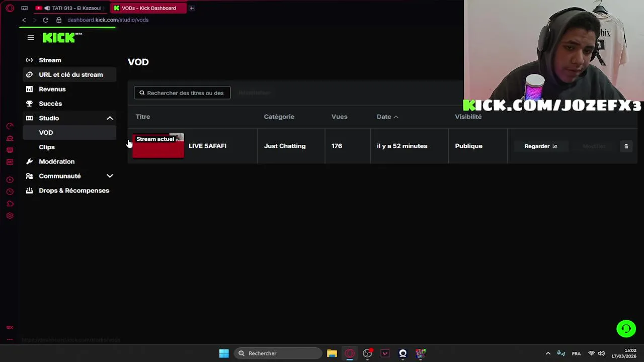This screenshot has height=362, width=644.
Task: Click the Succès trophy icon
Action: coord(29,104)
